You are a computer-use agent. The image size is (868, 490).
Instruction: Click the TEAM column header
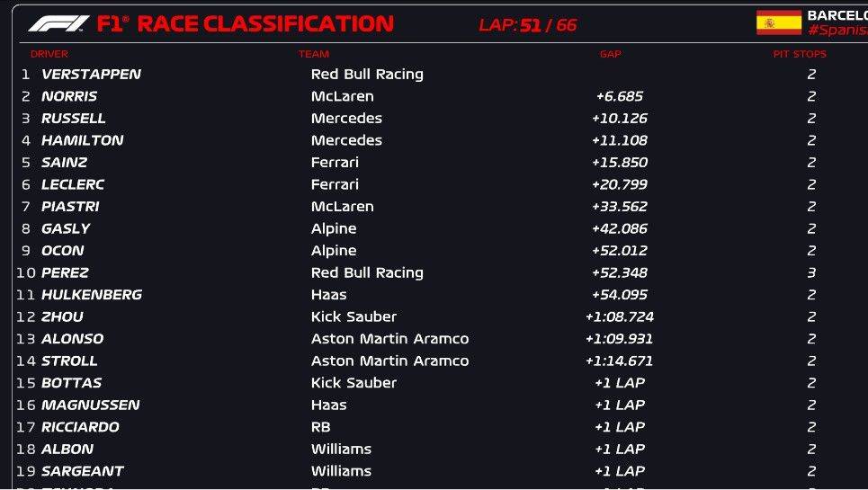314,54
